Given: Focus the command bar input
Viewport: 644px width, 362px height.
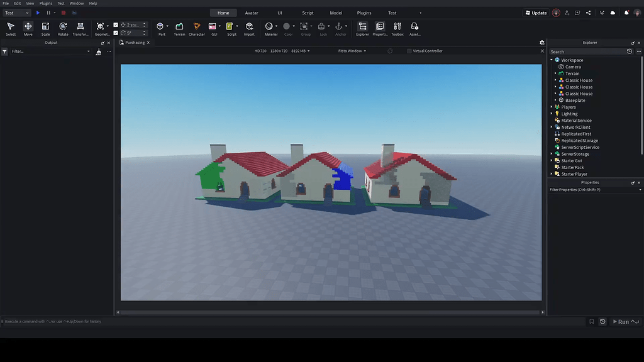Looking at the screenshot, I should (294, 322).
